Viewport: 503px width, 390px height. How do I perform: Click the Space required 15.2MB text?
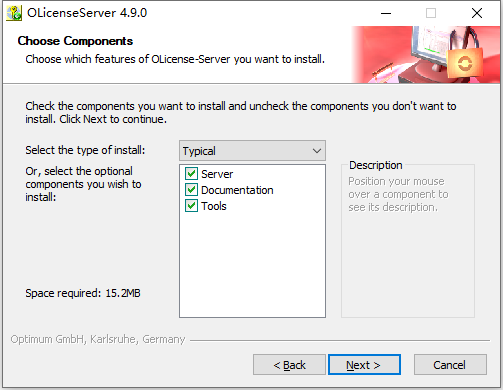[83, 293]
